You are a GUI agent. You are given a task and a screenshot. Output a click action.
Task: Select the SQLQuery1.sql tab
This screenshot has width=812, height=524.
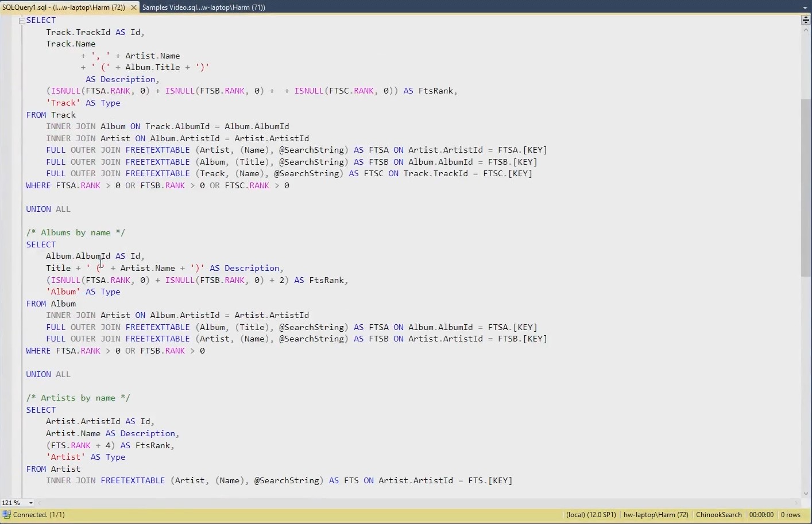63,7
